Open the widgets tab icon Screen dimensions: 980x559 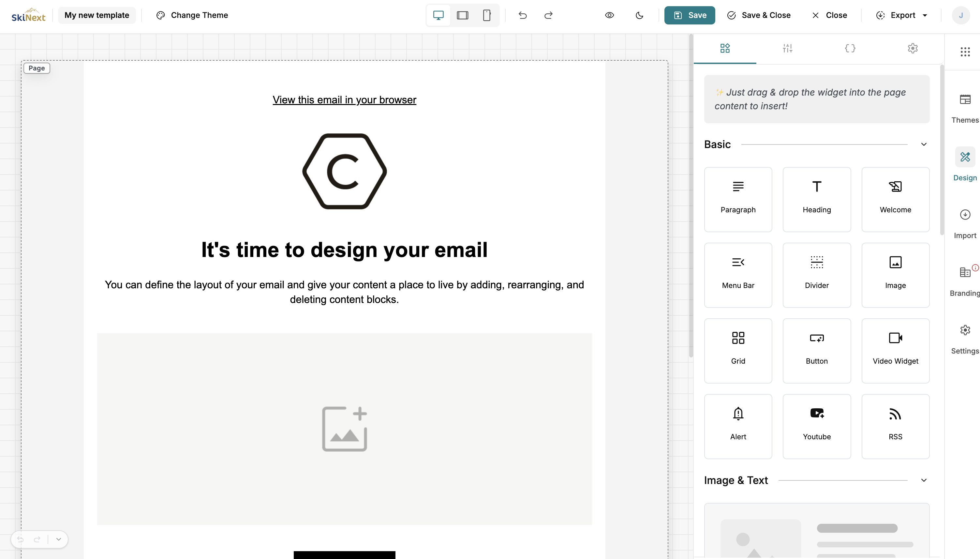click(725, 48)
